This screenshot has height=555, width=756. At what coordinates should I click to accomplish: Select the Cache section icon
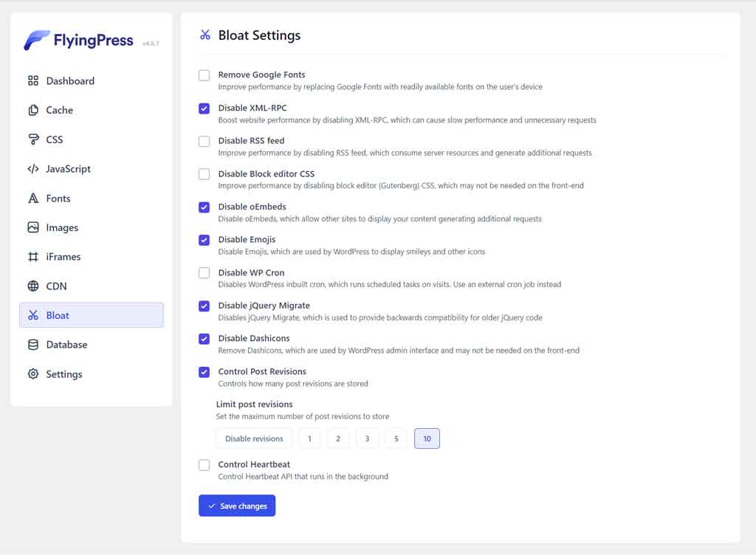pyautogui.click(x=32, y=110)
